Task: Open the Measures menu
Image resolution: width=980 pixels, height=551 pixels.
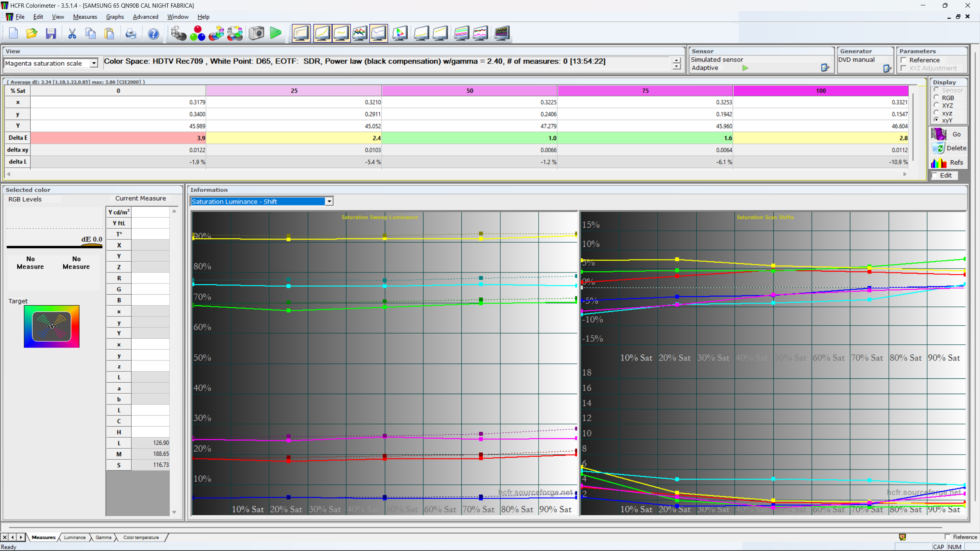Action: point(85,17)
